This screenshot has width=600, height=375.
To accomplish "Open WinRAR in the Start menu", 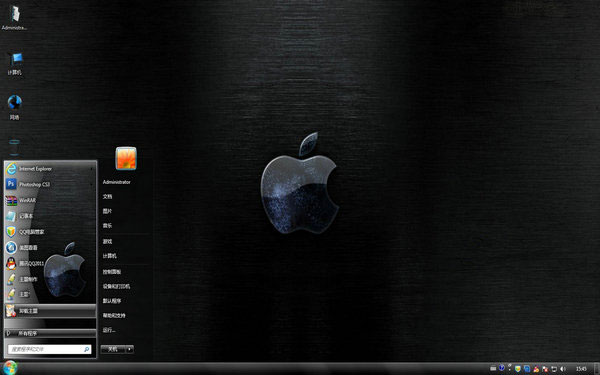I will 50,200.
